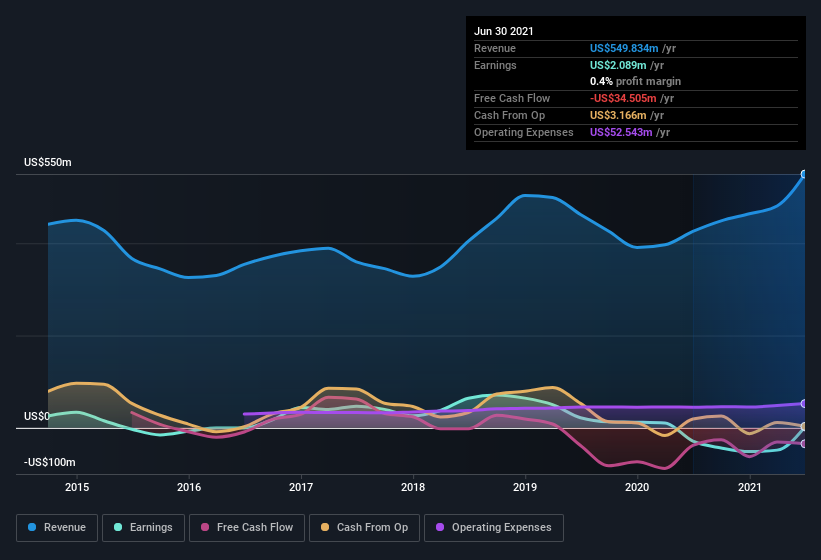821x560 pixels.
Task: Select the 2017 x-axis label
Action: tap(301, 487)
